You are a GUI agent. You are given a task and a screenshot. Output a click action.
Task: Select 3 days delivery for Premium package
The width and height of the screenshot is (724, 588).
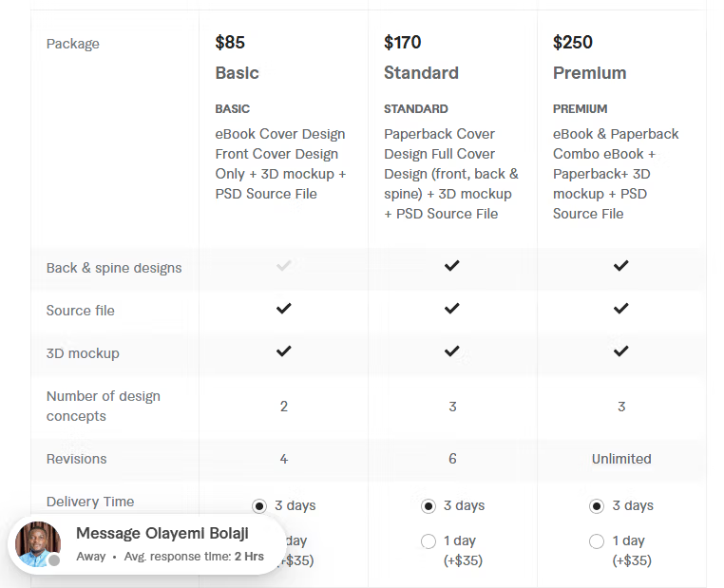pyautogui.click(x=597, y=506)
